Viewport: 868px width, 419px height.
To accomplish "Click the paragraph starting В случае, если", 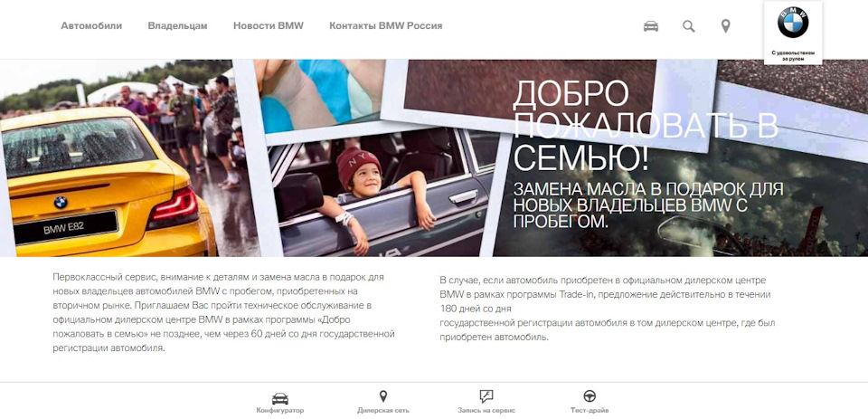I will click(x=608, y=309).
